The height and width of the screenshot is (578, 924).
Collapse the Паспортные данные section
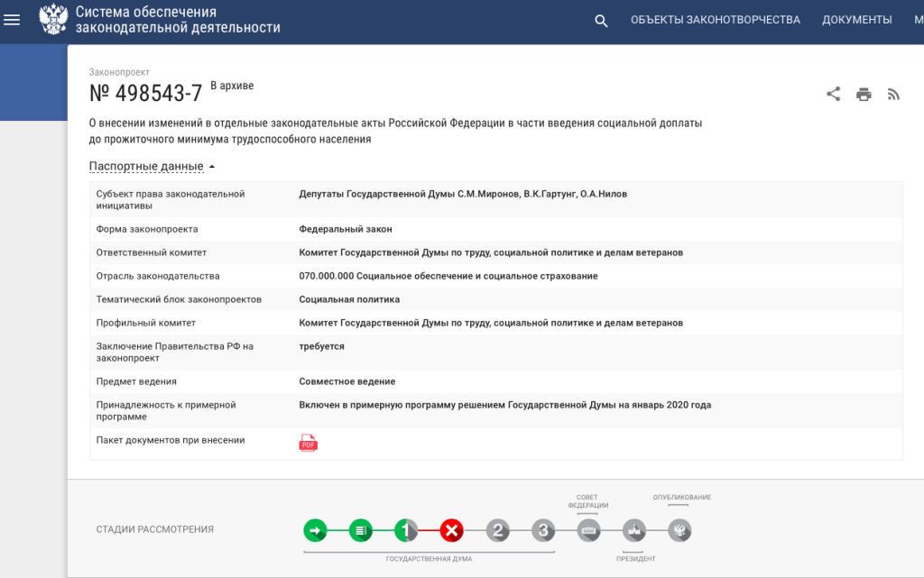click(x=152, y=166)
